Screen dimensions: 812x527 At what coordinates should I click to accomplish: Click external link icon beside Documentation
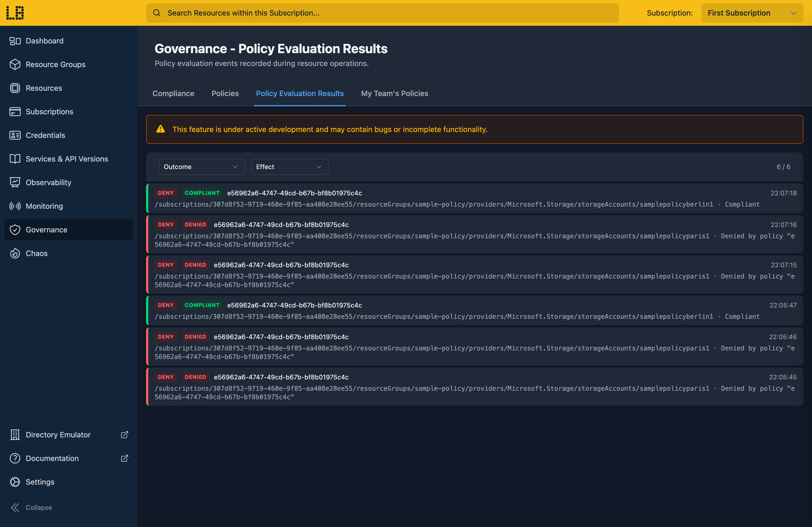(x=125, y=458)
